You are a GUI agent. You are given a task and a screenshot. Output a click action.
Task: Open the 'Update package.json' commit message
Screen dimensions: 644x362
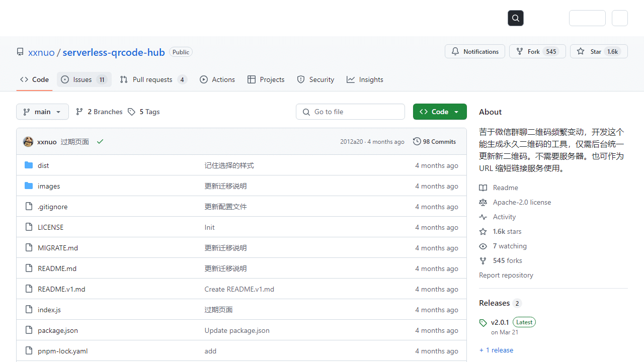pos(237,330)
